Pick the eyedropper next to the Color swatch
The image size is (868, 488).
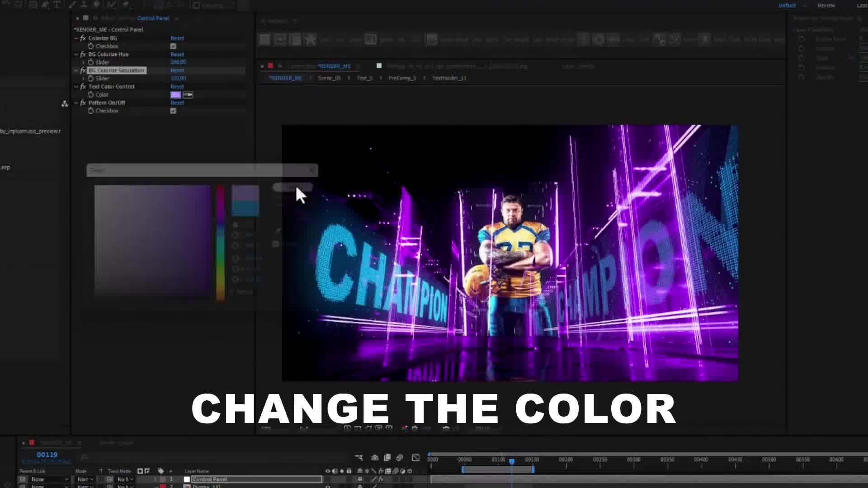(x=188, y=95)
